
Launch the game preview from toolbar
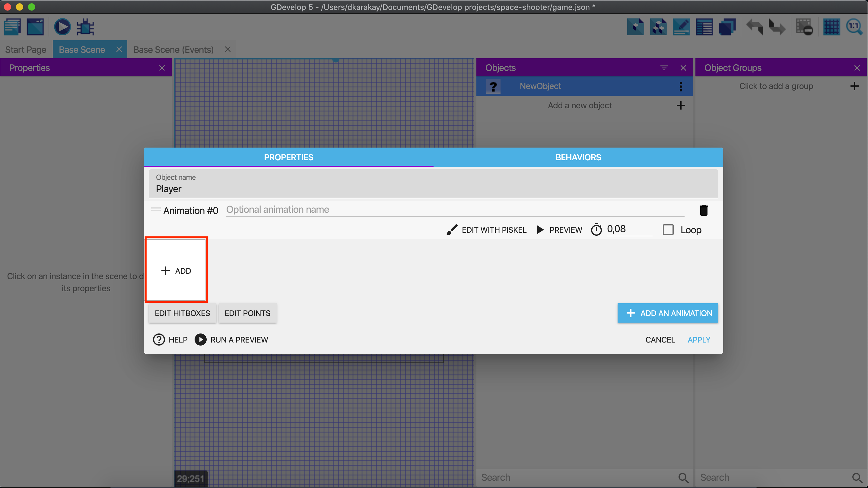click(x=62, y=27)
